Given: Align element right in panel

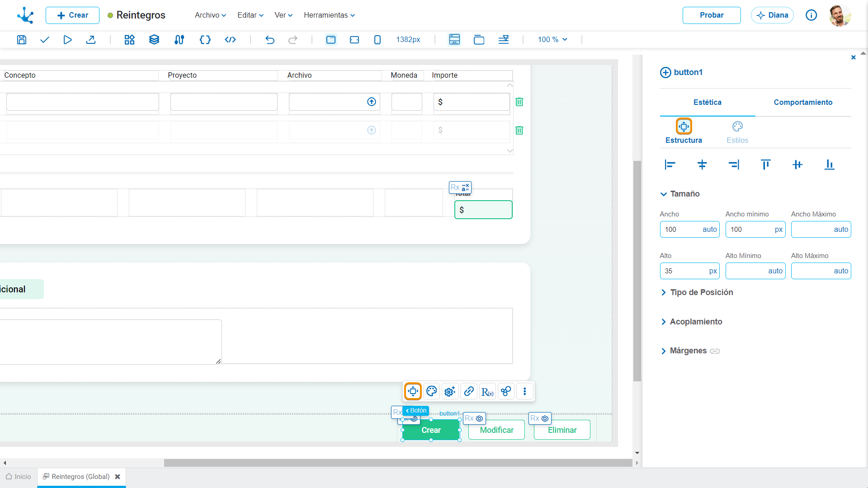Looking at the screenshot, I should 734,165.
